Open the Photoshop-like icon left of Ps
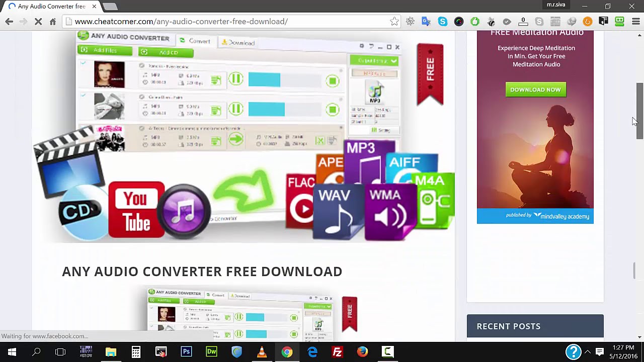Viewport: 644px width, 362px height. (x=161, y=352)
